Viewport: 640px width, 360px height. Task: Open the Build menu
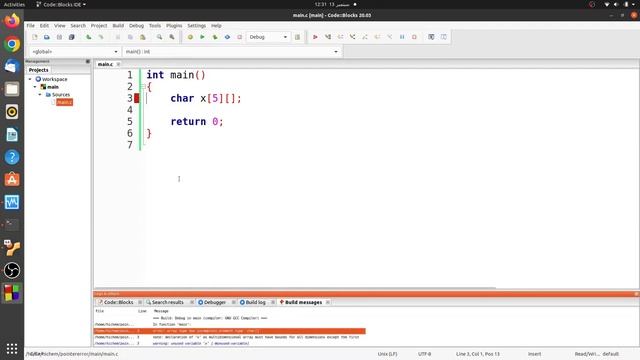[x=118, y=26]
